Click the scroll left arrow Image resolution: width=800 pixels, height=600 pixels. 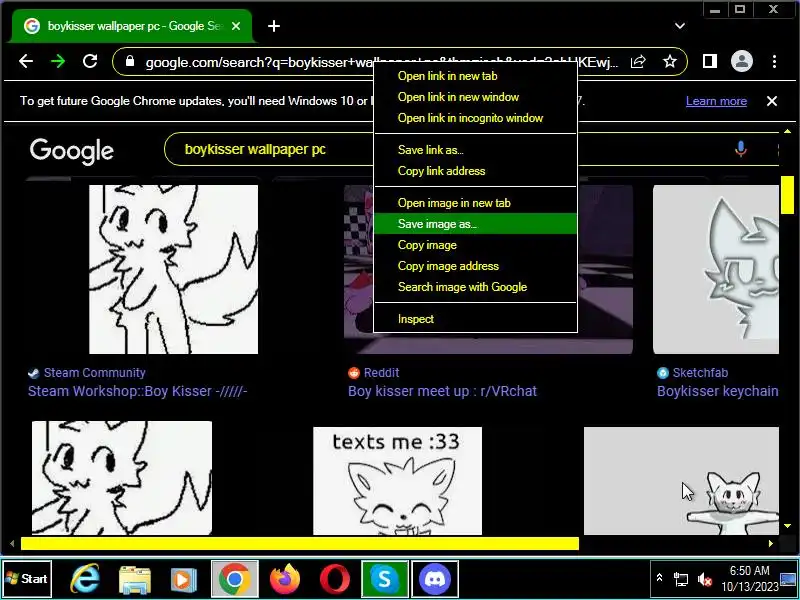pyautogui.click(x=12, y=544)
